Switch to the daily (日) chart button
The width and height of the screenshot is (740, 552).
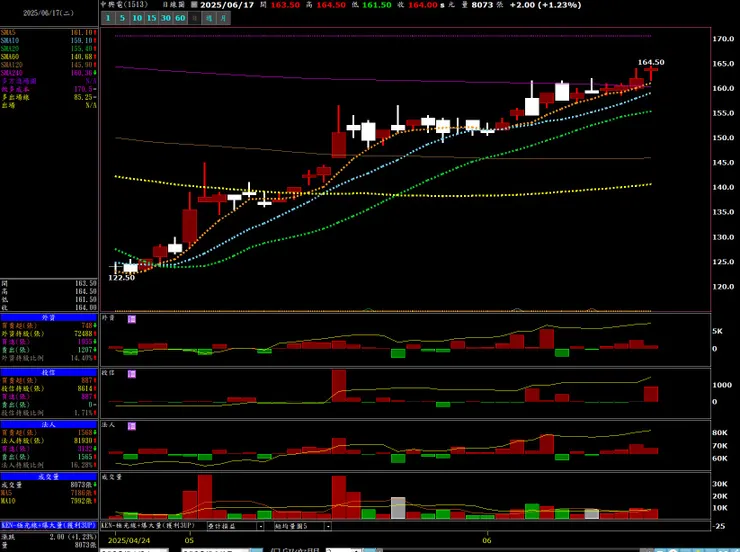click(x=194, y=18)
